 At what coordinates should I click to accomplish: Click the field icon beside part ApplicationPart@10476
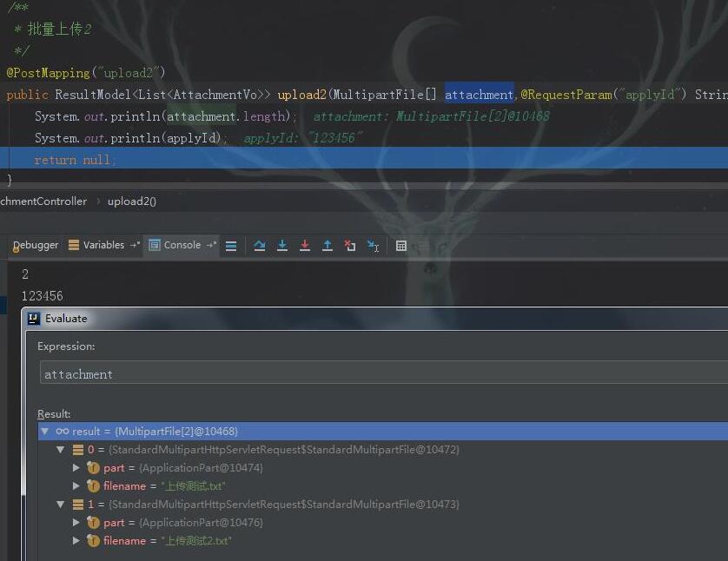pyautogui.click(x=93, y=523)
